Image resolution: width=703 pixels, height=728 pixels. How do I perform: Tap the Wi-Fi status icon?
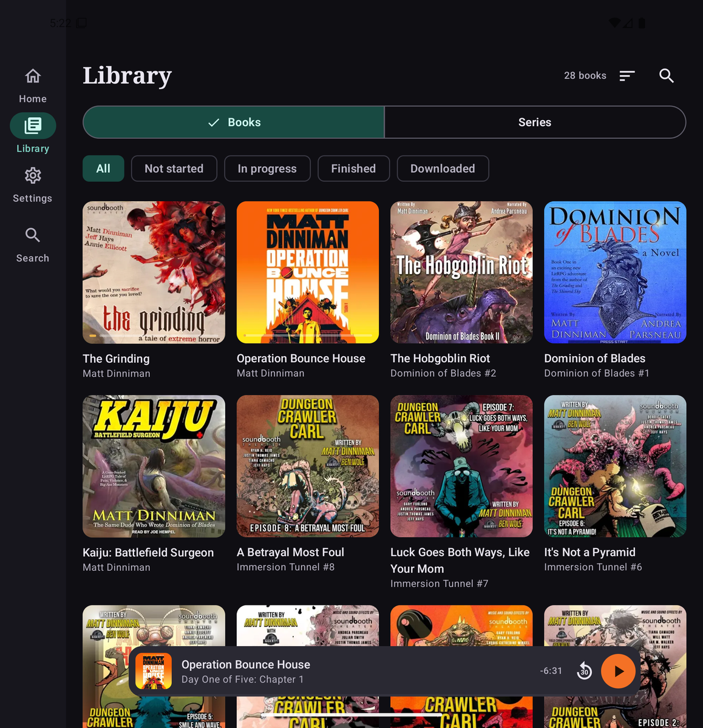coord(614,23)
